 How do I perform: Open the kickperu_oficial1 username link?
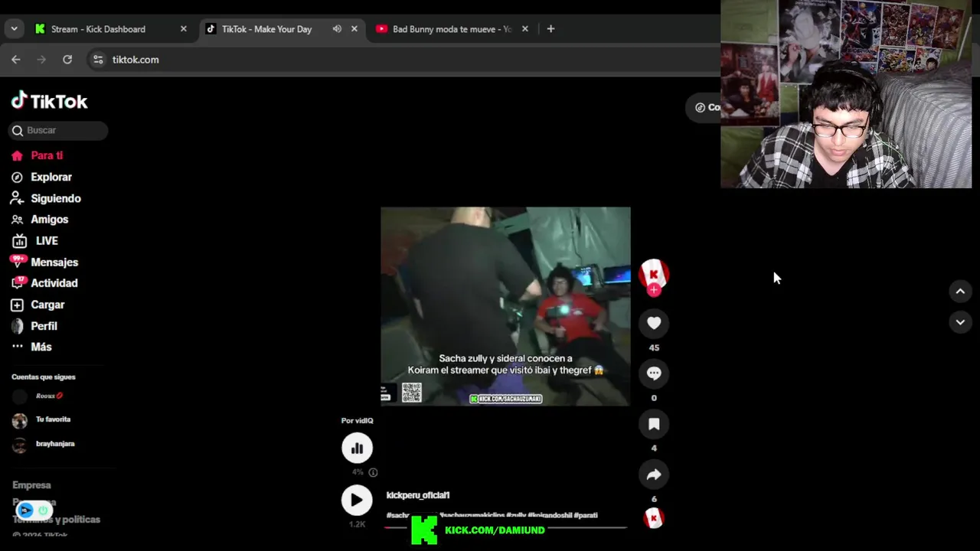(x=418, y=495)
